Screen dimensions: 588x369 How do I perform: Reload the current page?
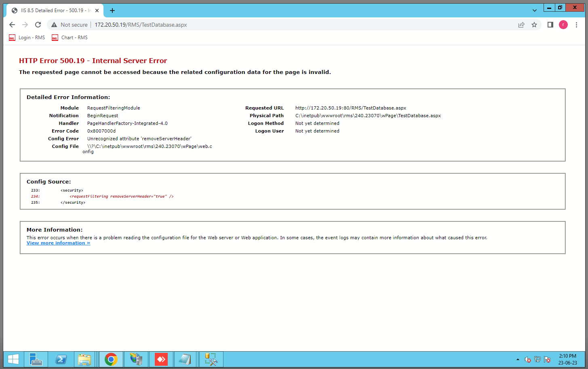coord(38,25)
